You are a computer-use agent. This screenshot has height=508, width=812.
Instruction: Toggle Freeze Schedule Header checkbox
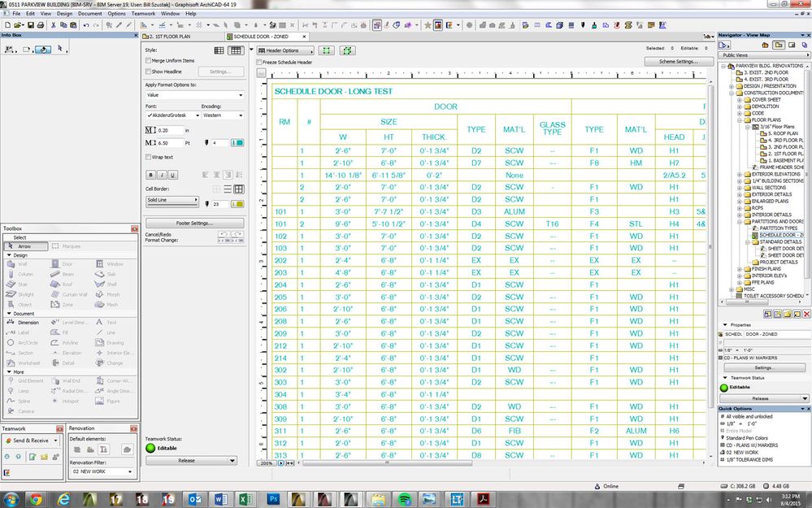coord(259,62)
